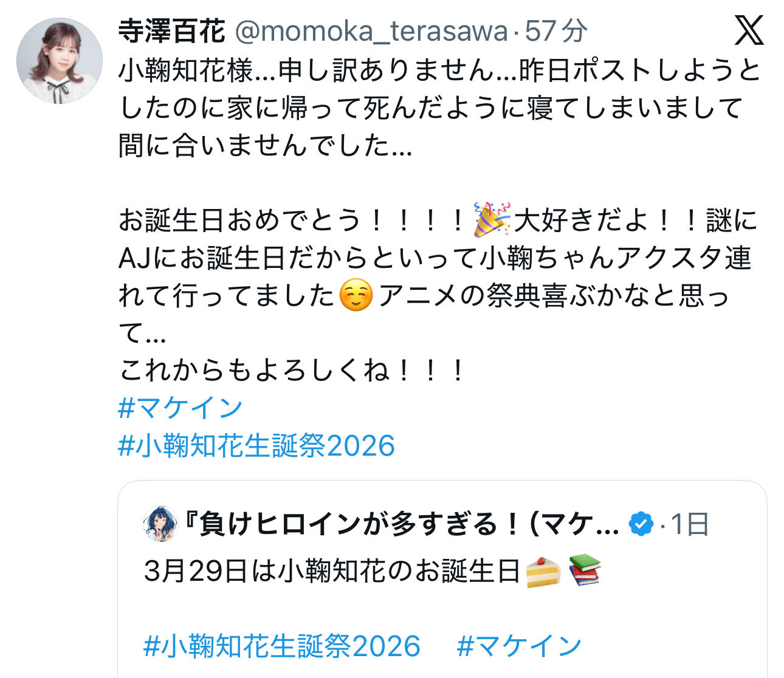This screenshot has width=784, height=678.
Task: Open the 寺澤百花 display name link
Action: tap(172, 31)
